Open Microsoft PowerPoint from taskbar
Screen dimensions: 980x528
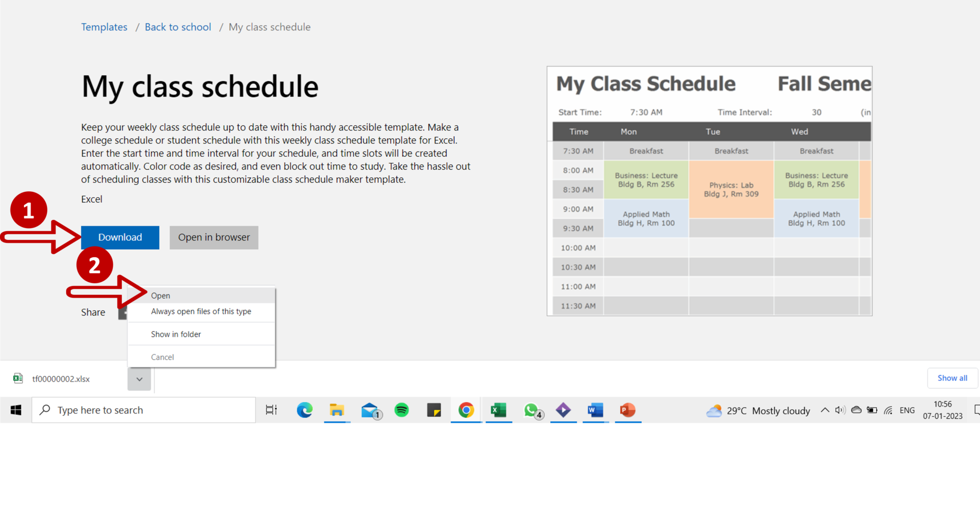click(x=626, y=410)
